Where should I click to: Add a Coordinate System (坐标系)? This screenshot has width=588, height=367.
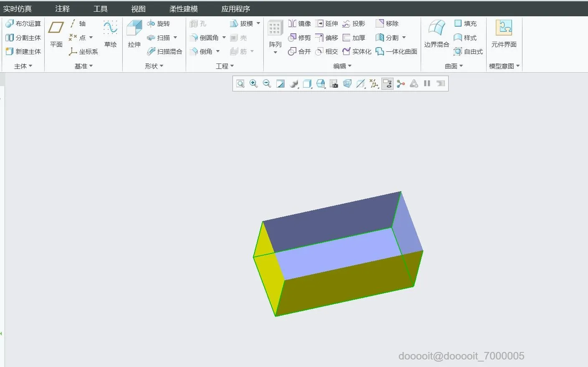coord(83,51)
